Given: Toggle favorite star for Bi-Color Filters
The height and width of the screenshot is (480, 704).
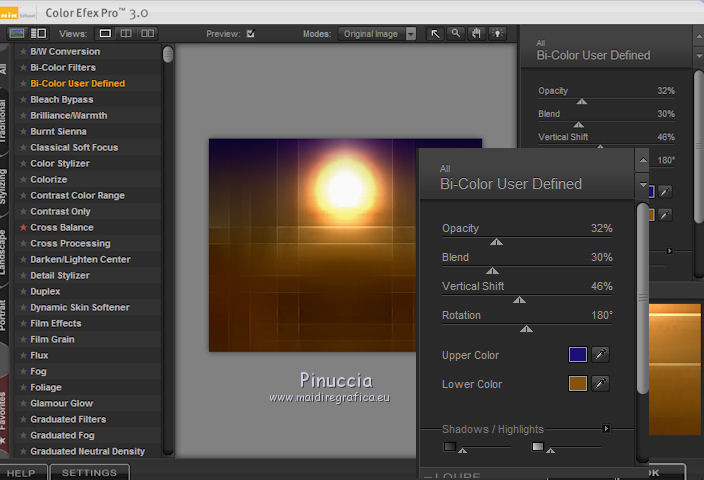Looking at the screenshot, I should (x=23, y=68).
